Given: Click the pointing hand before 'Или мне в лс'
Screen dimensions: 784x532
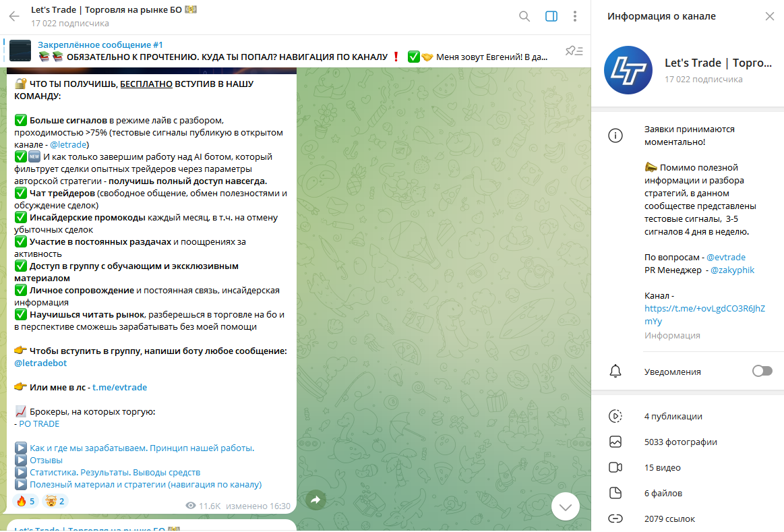Looking at the screenshot, I should click(20, 386).
